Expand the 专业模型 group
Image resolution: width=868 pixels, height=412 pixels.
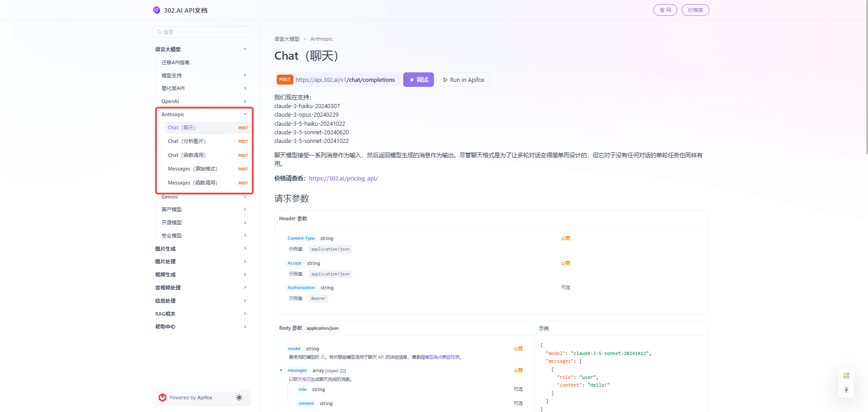click(x=245, y=235)
